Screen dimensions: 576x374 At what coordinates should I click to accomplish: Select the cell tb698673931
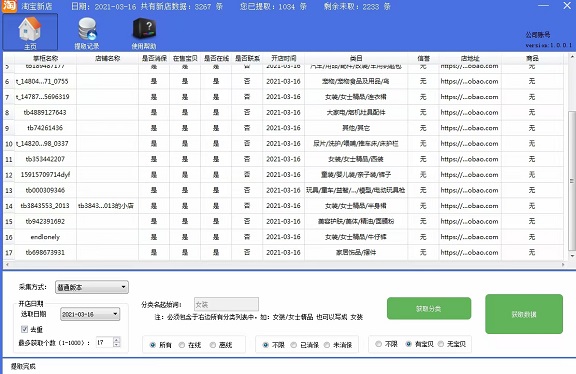(x=45, y=252)
